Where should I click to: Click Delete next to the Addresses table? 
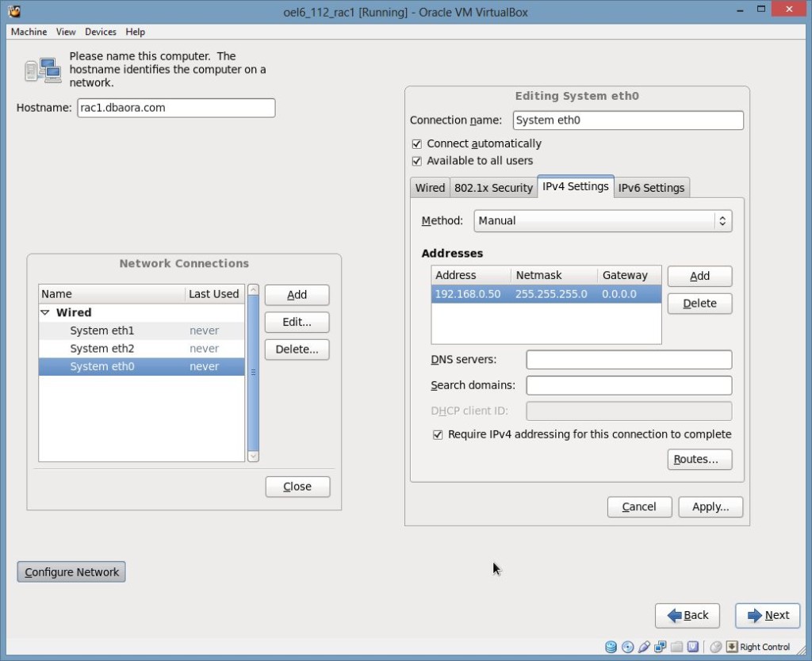(x=699, y=304)
